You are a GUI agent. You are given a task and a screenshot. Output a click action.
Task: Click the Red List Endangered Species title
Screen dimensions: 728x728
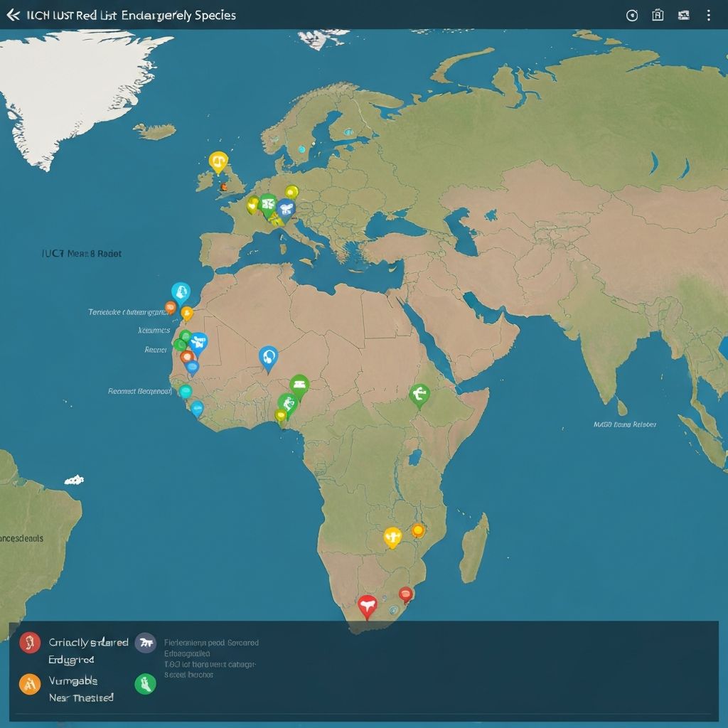tap(131, 15)
